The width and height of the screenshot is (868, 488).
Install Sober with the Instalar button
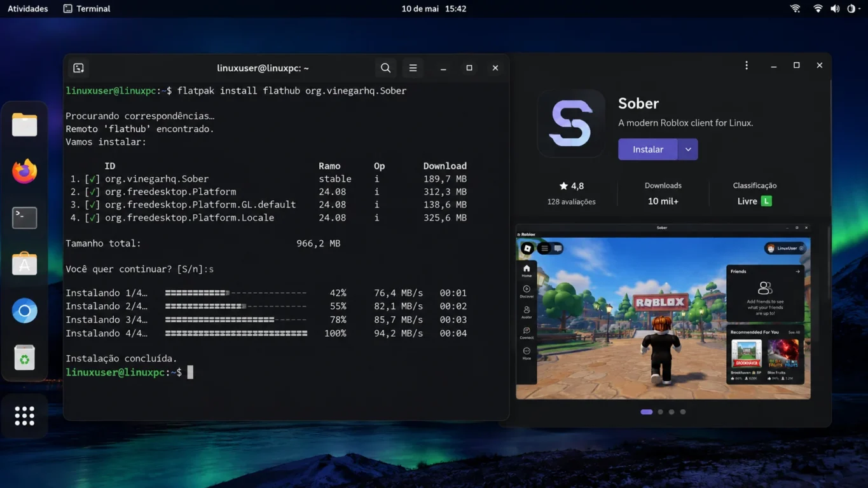[648, 149]
